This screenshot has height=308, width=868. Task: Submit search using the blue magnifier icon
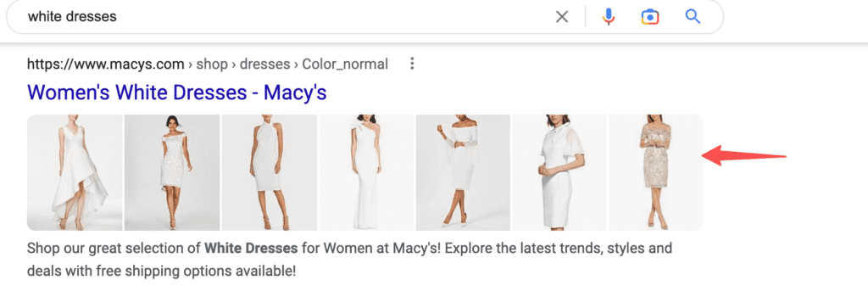click(693, 17)
